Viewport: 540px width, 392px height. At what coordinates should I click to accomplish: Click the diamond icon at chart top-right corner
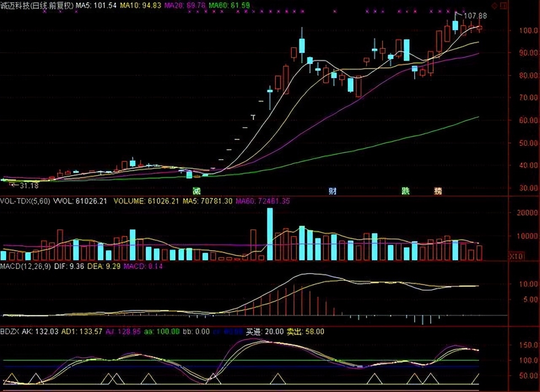point(494,5)
